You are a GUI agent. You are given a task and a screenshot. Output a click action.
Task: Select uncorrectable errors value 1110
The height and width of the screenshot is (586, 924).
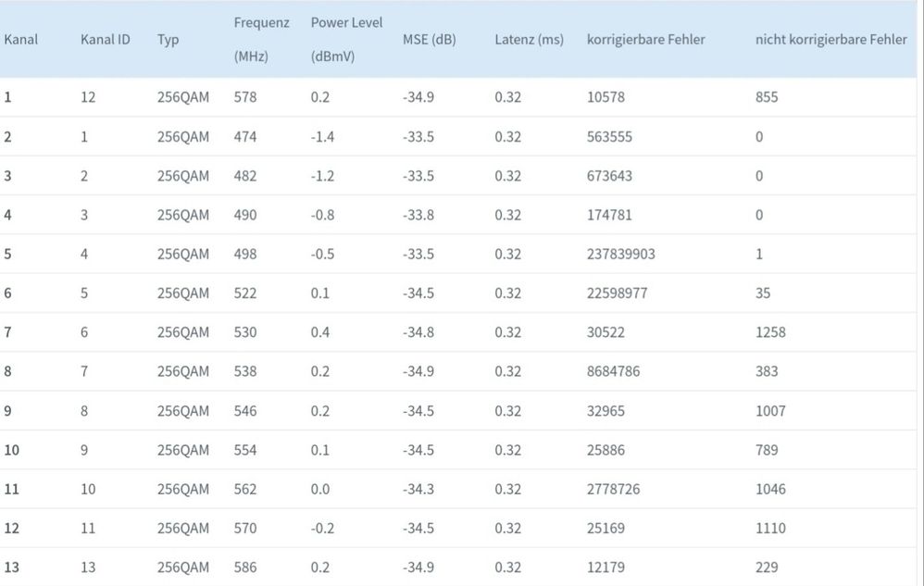click(770, 529)
